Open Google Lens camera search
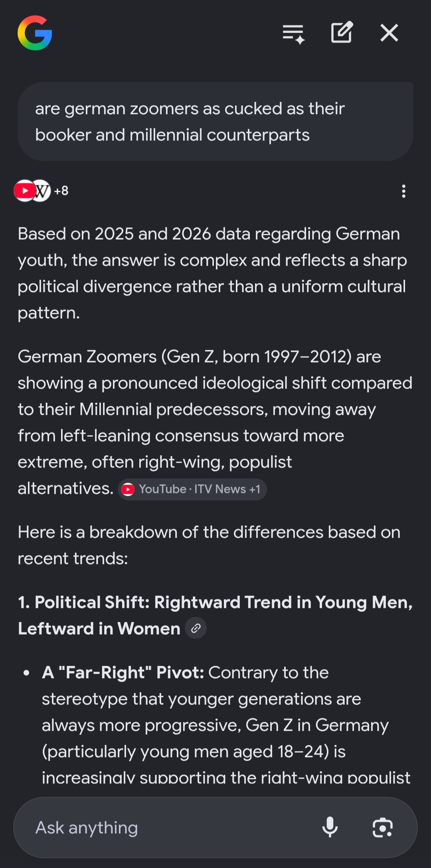The width and height of the screenshot is (431, 868). pyautogui.click(x=382, y=828)
